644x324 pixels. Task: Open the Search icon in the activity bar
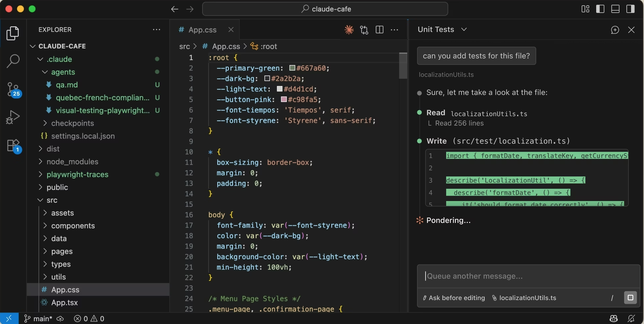[x=13, y=61]
